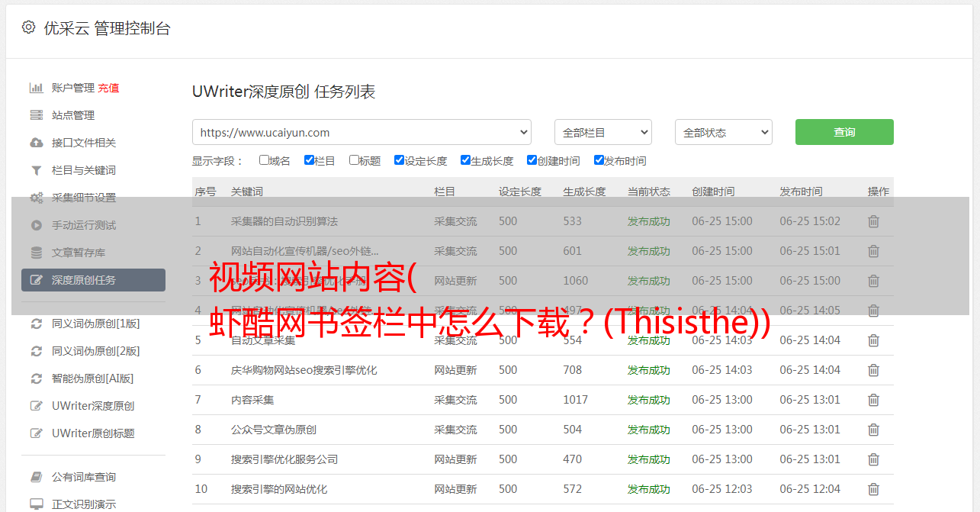Remove 搜索引擎的网站优化 using its trash icon
This screenshot has width=980, height=512.
coord(873,489)
